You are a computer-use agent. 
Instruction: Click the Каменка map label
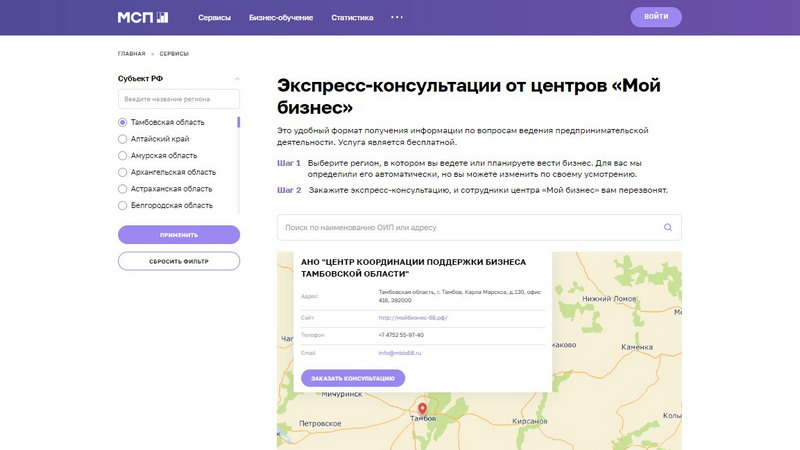637,347
